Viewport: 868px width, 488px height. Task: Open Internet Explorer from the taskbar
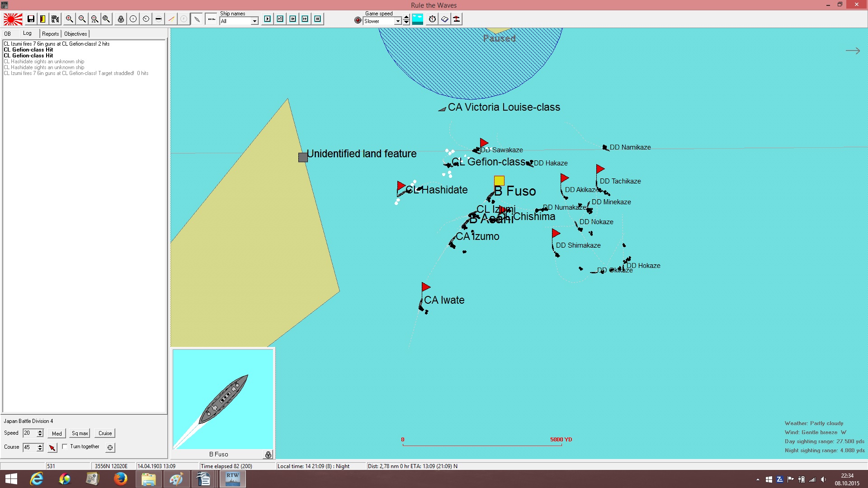36,479
